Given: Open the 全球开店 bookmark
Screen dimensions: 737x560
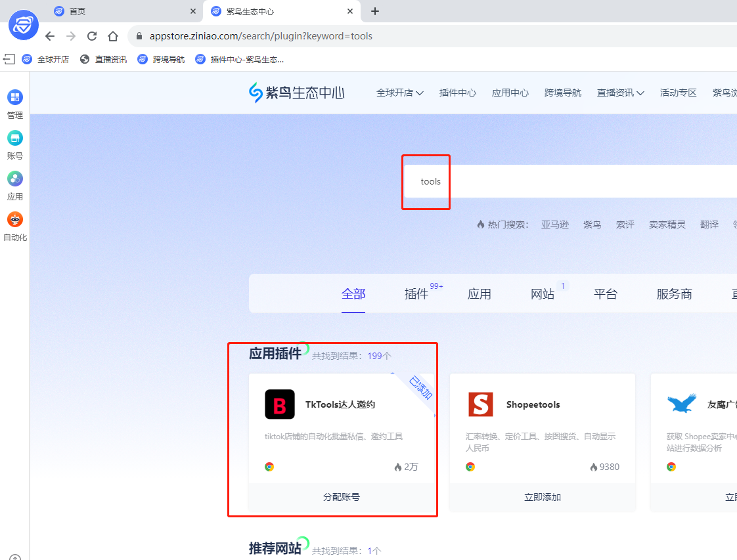Looking at the screenshot, I should (45, 59).
